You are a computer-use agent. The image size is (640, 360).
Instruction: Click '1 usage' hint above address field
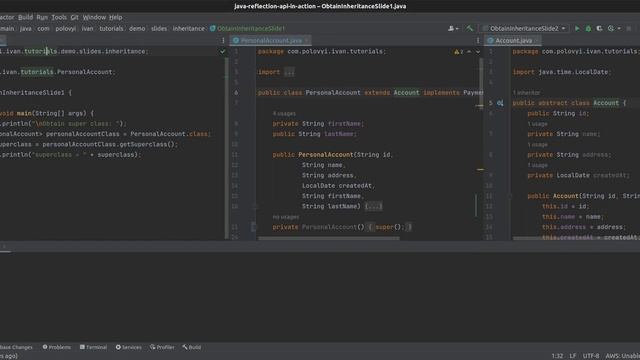tap(538, 144)
